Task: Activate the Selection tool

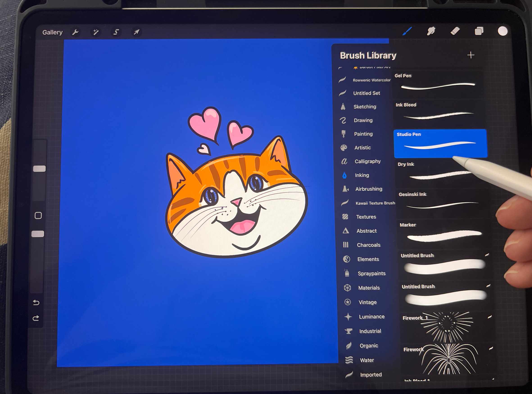Action: coord(116,32)
